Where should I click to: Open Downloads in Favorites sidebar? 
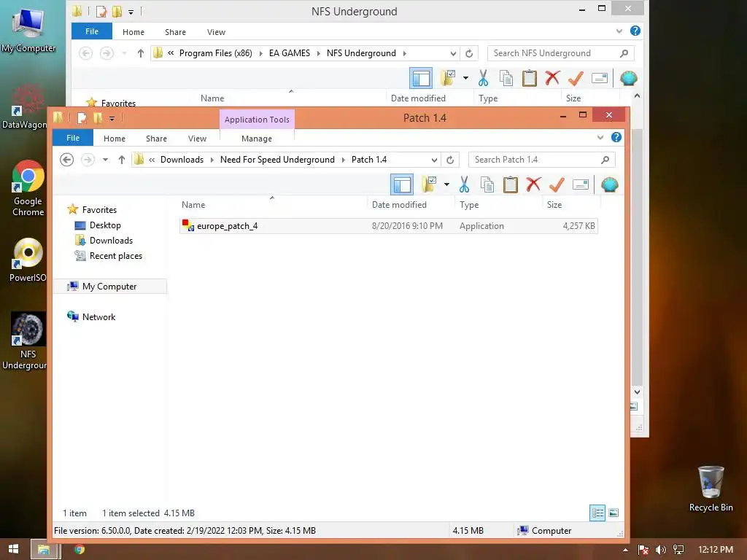[x=111, y=241]
